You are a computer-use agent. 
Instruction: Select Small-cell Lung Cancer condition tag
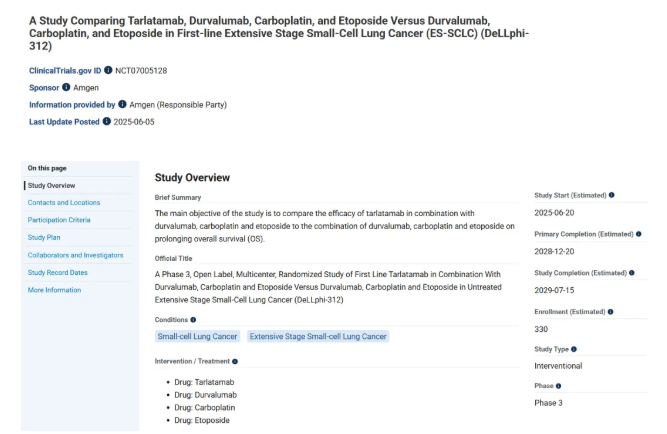click(x=198, y=337)
